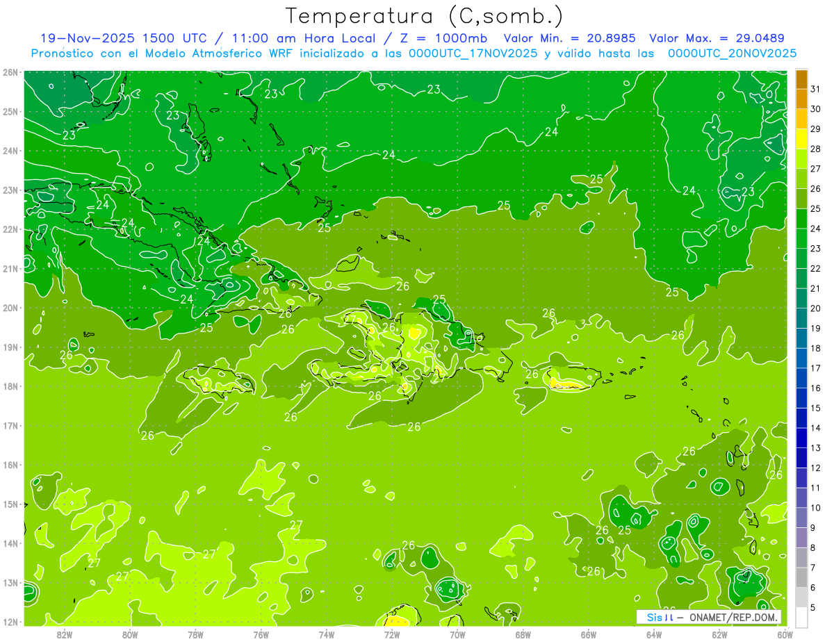The height and width of the screenshot is (644, 834).
Task: Click the '16' value on the color bar
Action: 816,388
